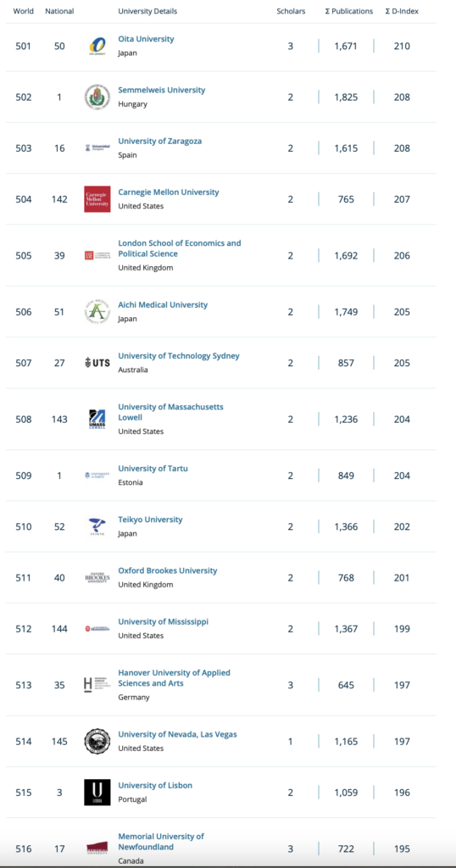Open Hanover University of Applied Sciences link
The width and height of the screenshot is (456, 868).
pyautogui.click(x=175, y=678)
